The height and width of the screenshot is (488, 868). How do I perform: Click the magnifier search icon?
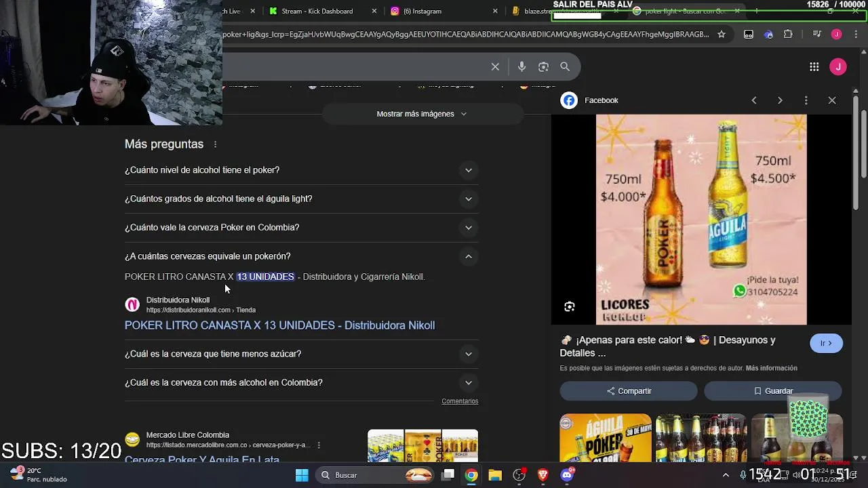[x=565, y=66]
